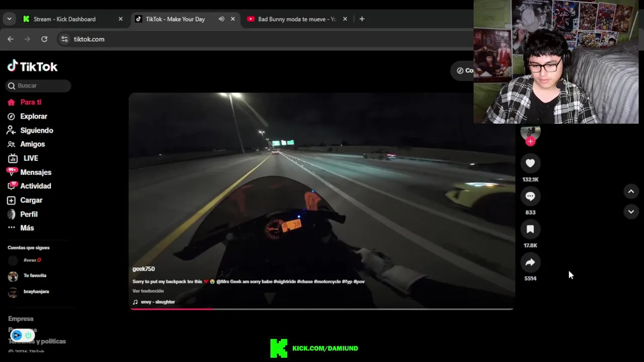The image size is (644, 362).
Task: Click the tiktok.com address bar
Action: pos(267,39)
